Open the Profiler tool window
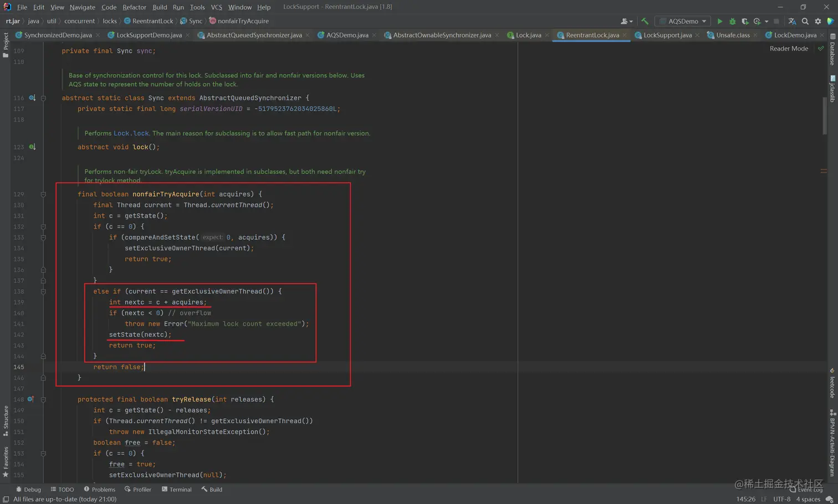Image resolution: width=838 pixels, height=504 pixels. click(x=138, y=490)
